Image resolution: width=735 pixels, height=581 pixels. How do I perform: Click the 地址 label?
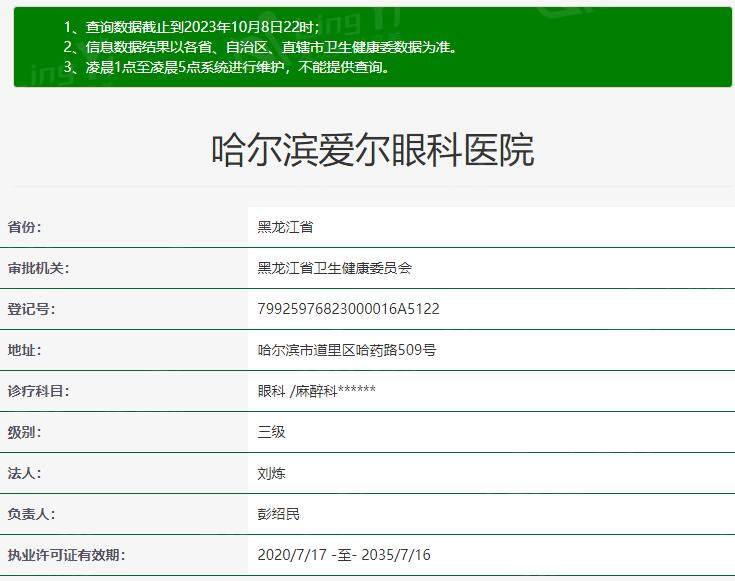24,350
